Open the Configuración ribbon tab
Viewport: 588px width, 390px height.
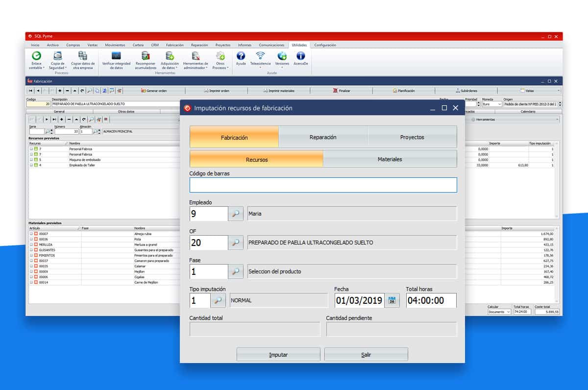325,45
